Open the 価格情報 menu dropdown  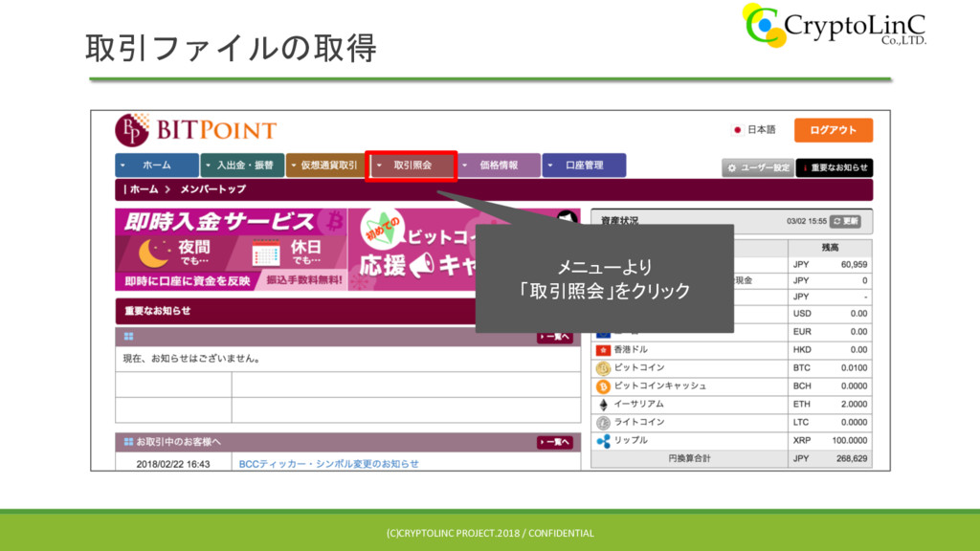coord(499,165)
